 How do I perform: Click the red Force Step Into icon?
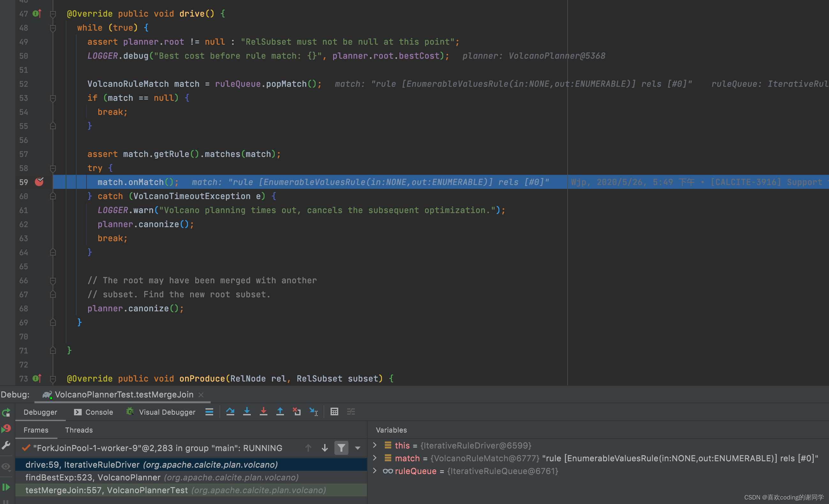pos(264,411)
